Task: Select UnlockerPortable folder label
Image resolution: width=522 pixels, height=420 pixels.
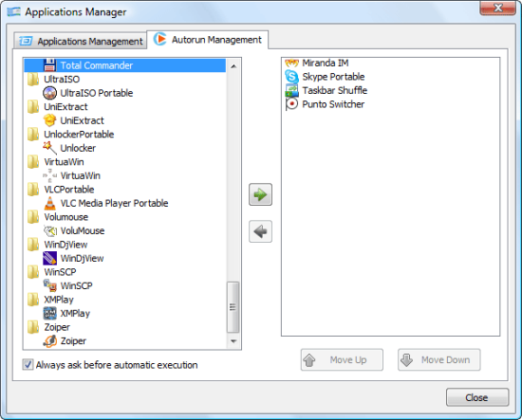Action: [79, 135]
